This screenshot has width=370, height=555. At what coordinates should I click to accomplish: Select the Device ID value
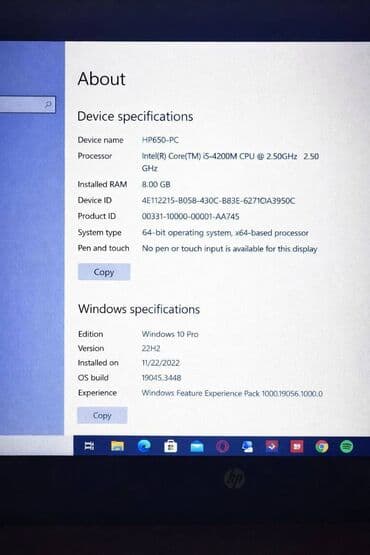218,200
